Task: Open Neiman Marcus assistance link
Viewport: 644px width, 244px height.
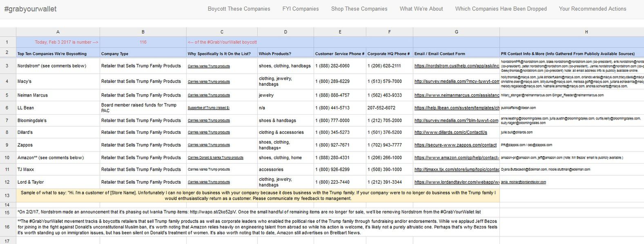Action: coord(457,95)
